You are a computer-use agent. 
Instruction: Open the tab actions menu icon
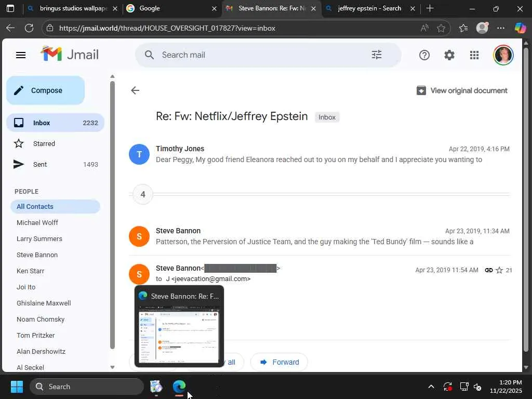10,8
